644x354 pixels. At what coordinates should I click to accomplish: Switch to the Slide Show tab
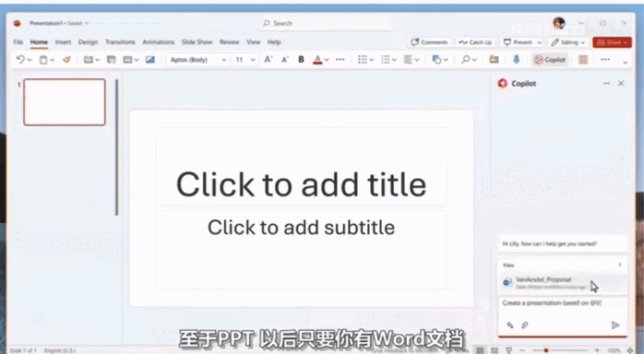click(x=197, y=41)
